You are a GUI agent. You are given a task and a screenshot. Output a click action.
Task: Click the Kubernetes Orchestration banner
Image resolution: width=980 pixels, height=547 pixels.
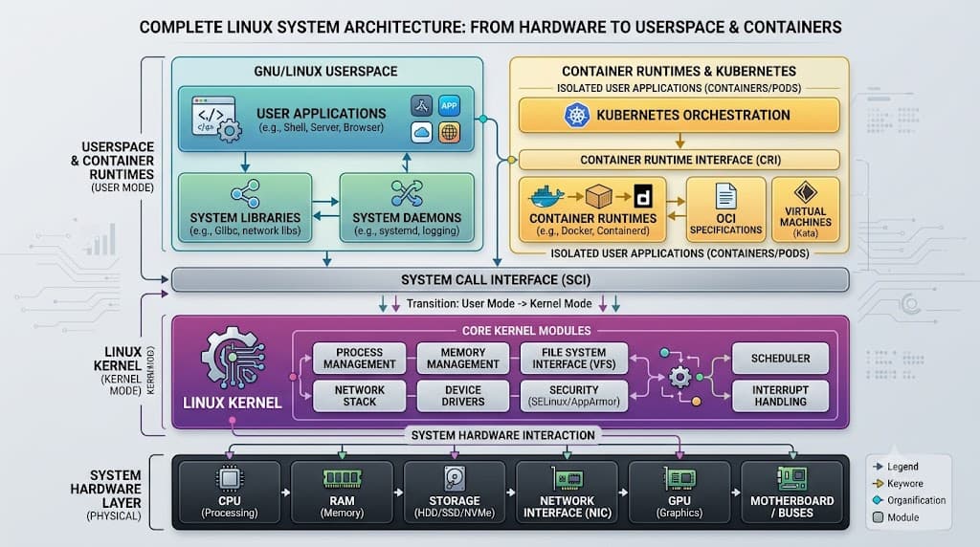[679, 115]
